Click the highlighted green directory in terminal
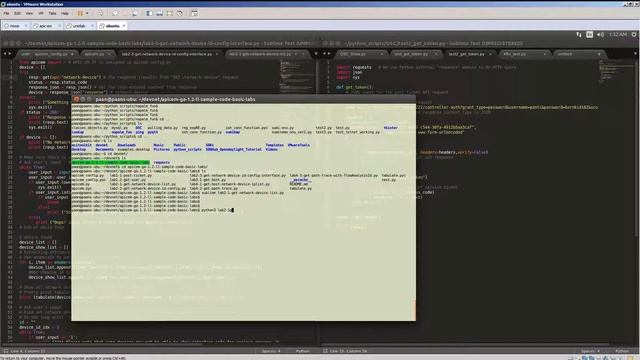The height and width of the screenshot is (360, 640). (111, 162)
